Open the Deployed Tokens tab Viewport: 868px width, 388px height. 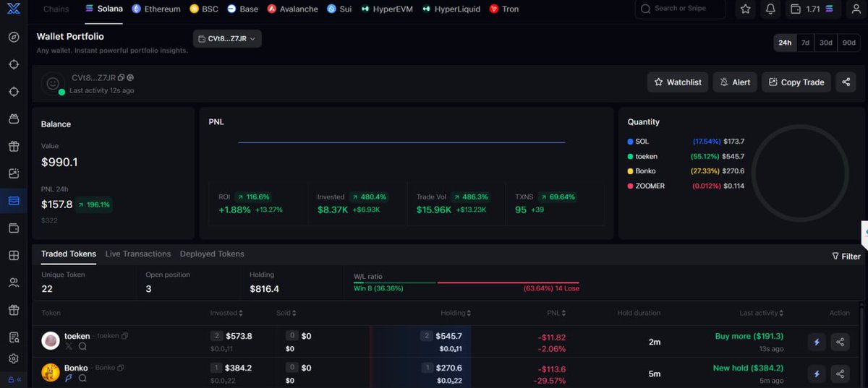pos(212,254)
